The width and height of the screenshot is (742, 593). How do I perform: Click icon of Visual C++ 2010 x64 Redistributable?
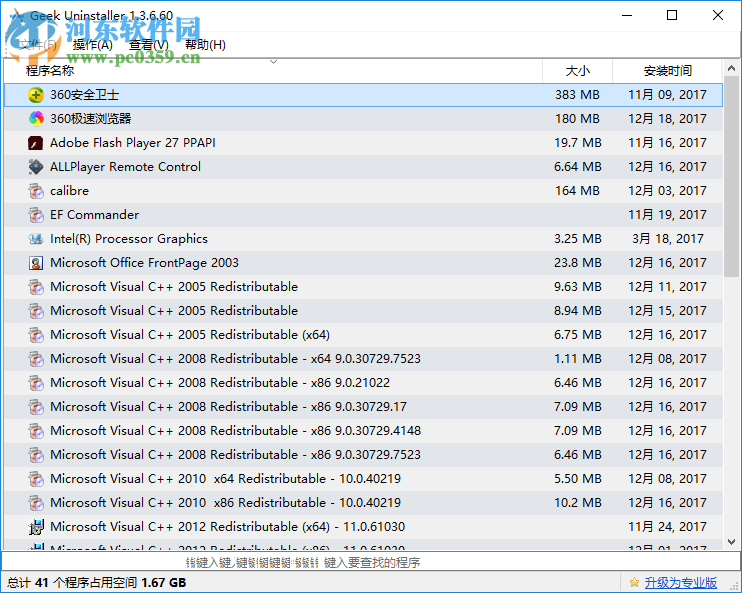click(36, 479)
